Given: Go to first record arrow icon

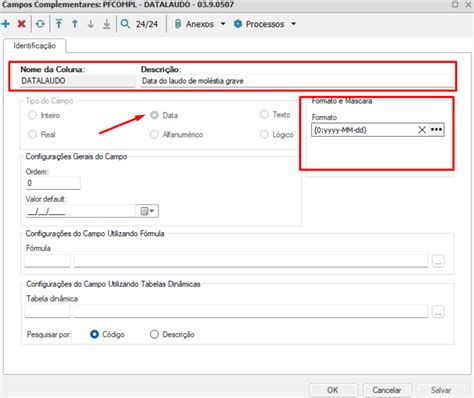Looking at the screenshot, I should 59,24.
